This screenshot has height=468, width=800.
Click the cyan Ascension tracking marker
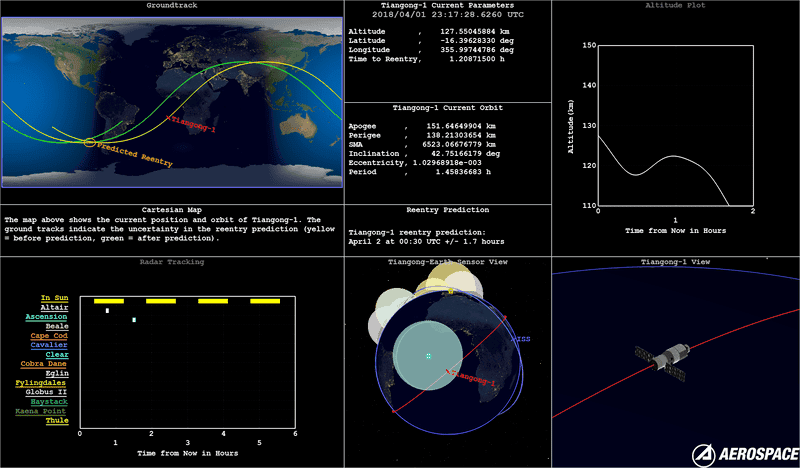coord(134,320)
